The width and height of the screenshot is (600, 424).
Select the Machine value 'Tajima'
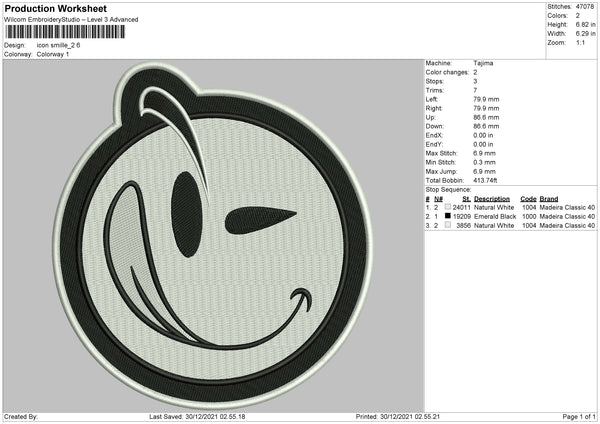(483, 63)
